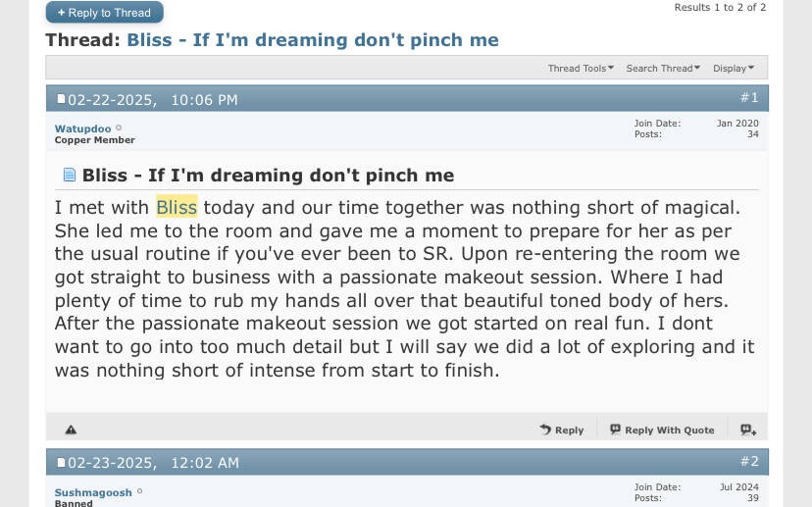The height and width of the screenshot is (507, 812).
Task: Click the post #1 title heading
Action: [x=268, y=175]
